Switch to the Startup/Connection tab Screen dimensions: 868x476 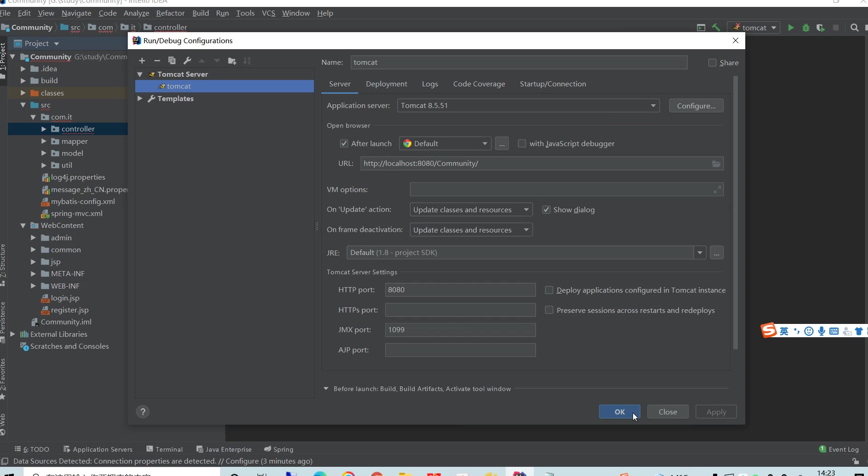(553, 84)
